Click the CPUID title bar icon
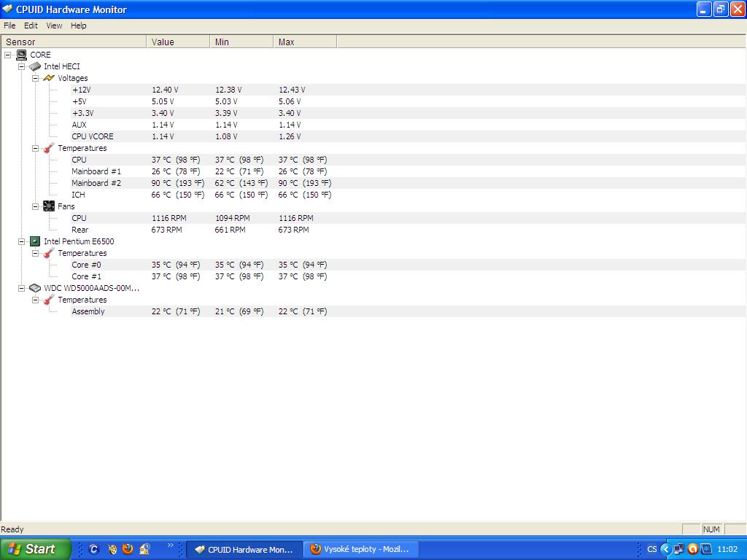Viewport: 747px width, 560px height. point(7,9)
